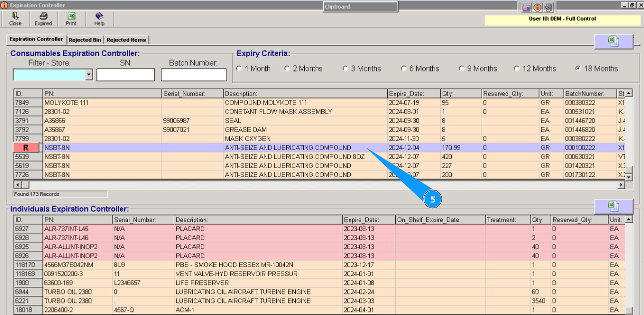
Task: Select the 1 Month expiry criteria
Action: pyautogui.click(x=239, y=69)
